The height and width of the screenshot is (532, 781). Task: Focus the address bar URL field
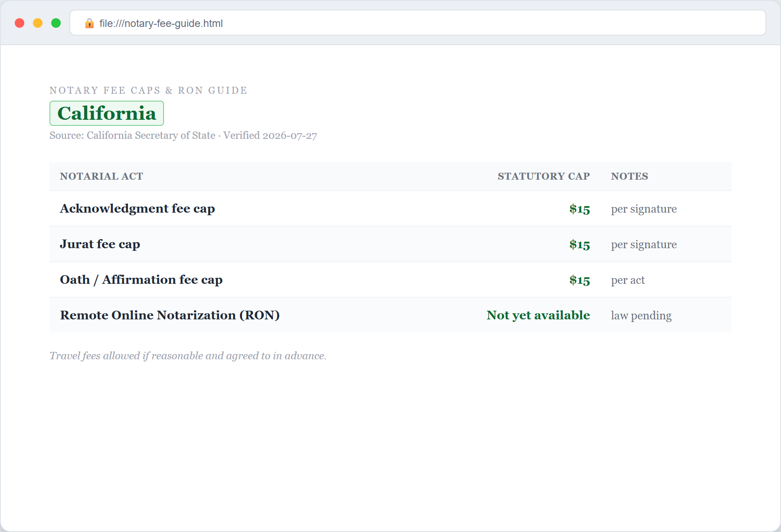click(417, 23)
